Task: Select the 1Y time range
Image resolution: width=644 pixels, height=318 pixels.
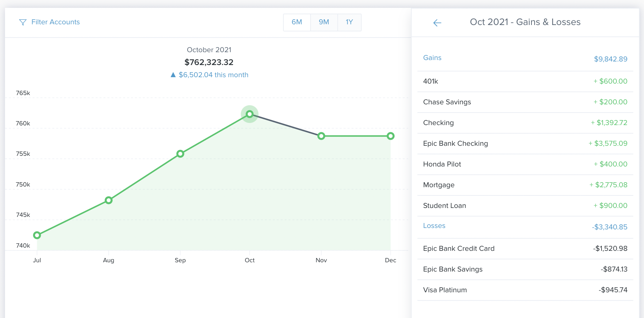Action: pos(349,22)
